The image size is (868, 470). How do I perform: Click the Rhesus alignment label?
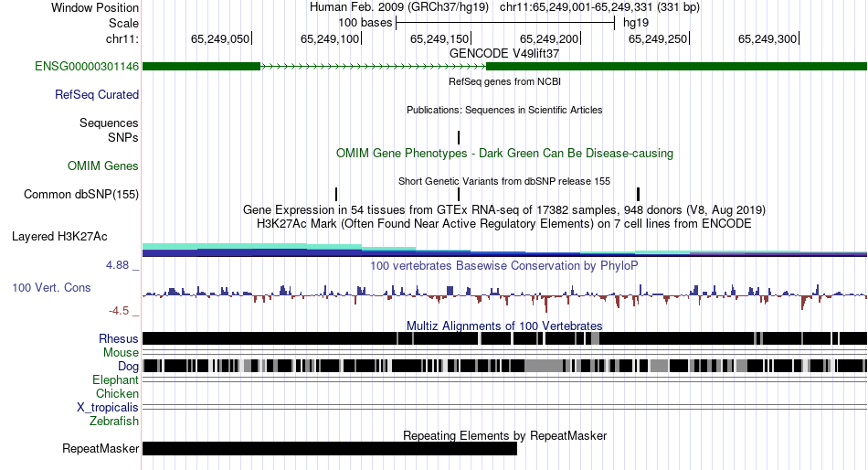pyautogui.click(x=119, y=338)
